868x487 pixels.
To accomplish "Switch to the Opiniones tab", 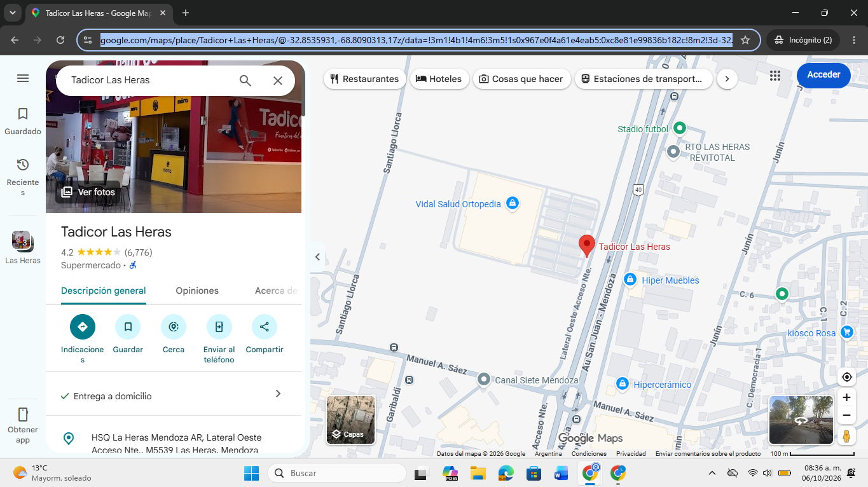I will pos(197,291).
